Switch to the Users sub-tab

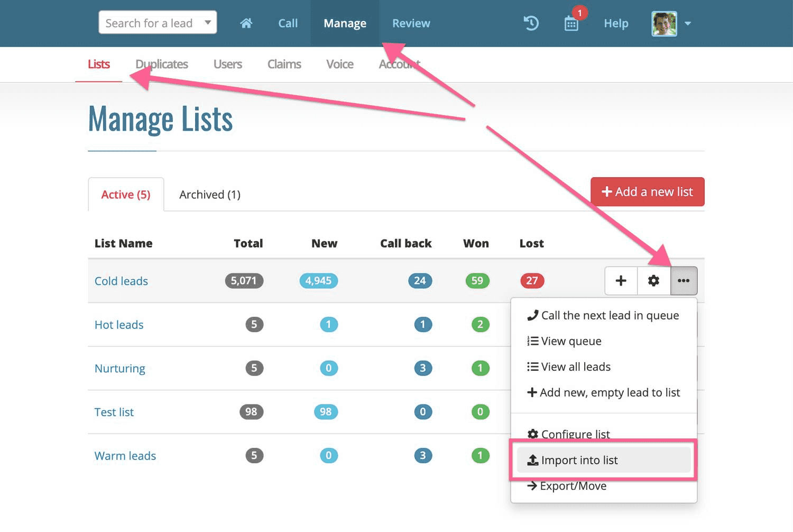point(228,64)
